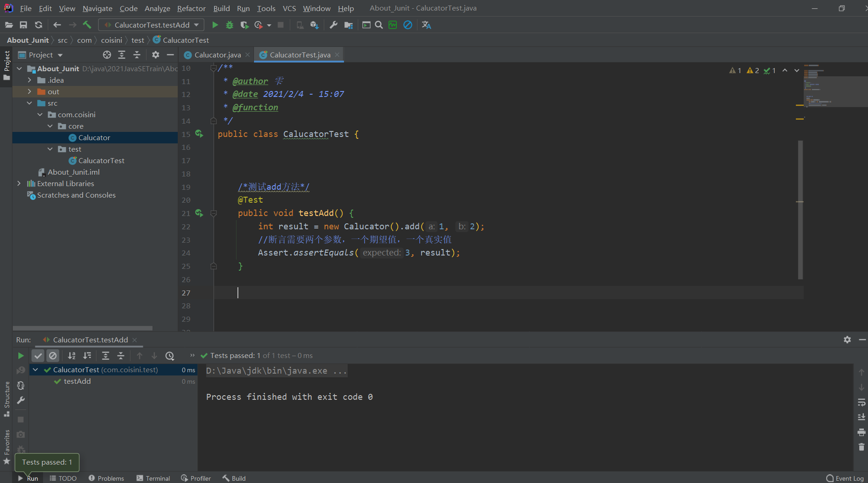
Task: Rerun tests in Run panel
Action: click(x=21, y=356)
